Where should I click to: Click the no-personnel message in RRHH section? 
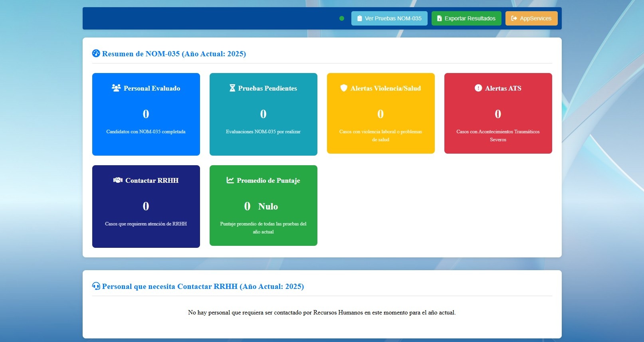(x=322, y=312)
